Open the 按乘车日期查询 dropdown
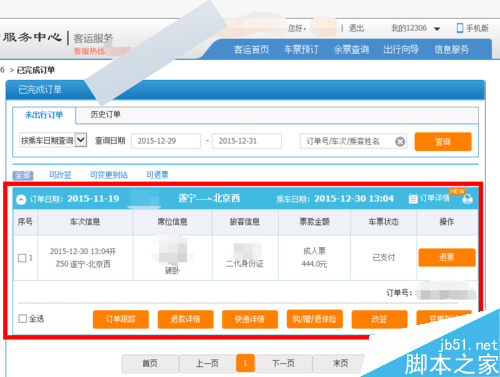Screen dimensions: 500x377 pyautogui.click(x=53, y=140)
